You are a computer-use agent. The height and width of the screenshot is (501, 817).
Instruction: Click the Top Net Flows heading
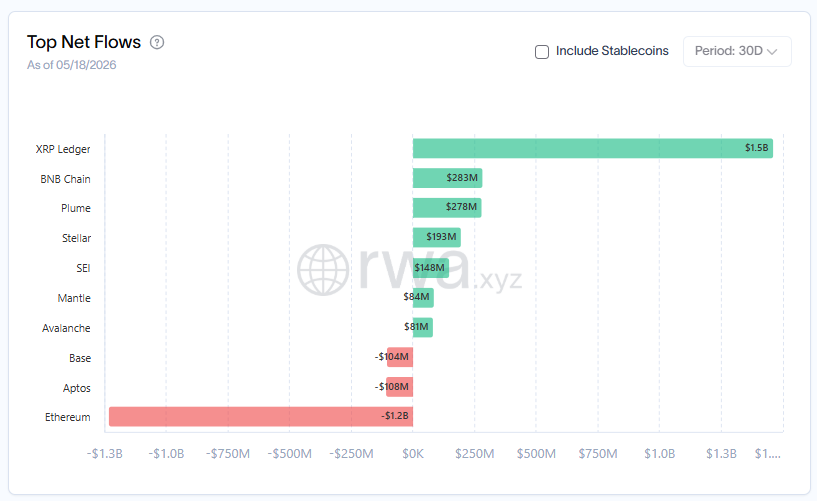click(84, 42)
